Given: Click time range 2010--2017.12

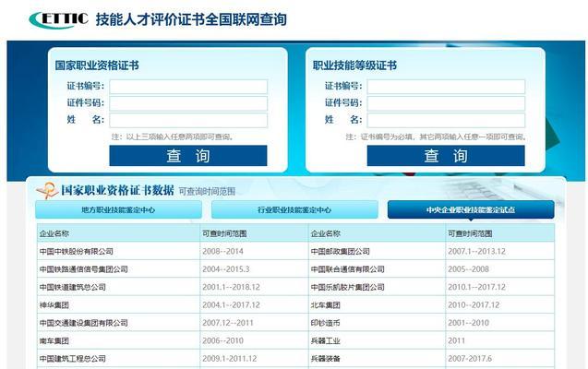Looking at the screenshot, I should click(474, 305).
